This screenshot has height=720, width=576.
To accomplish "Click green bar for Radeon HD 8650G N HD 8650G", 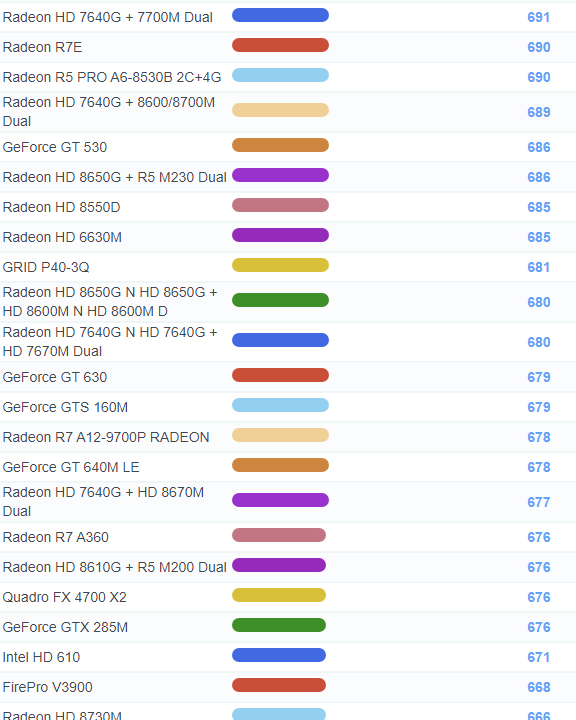I will [280, 300].
